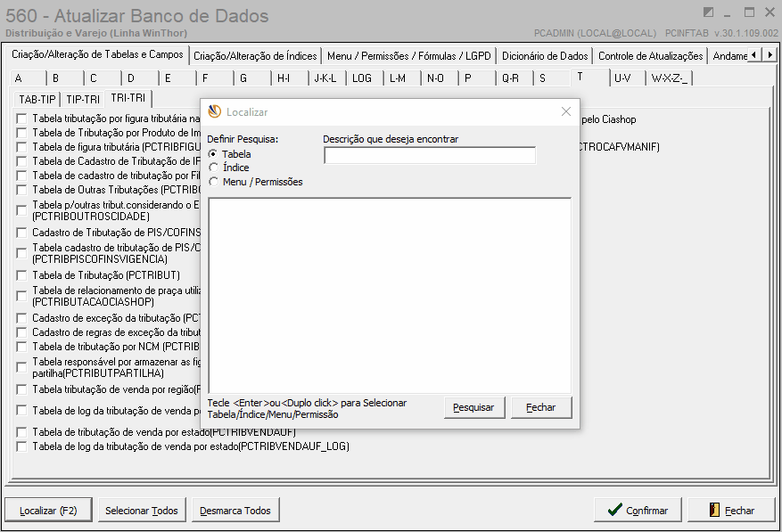This screenshot has width=782, height=532.
Task: Check the PCTRIBUTPARTILHA table checkbox
Action: 21,367
